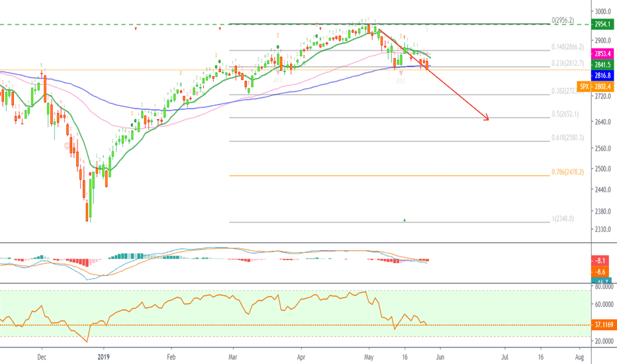Select the orange 0.786 Fibonacci horizontal line
Viewport: 617px width, 364px height.
pyautogui.click(x=389, y=175)
